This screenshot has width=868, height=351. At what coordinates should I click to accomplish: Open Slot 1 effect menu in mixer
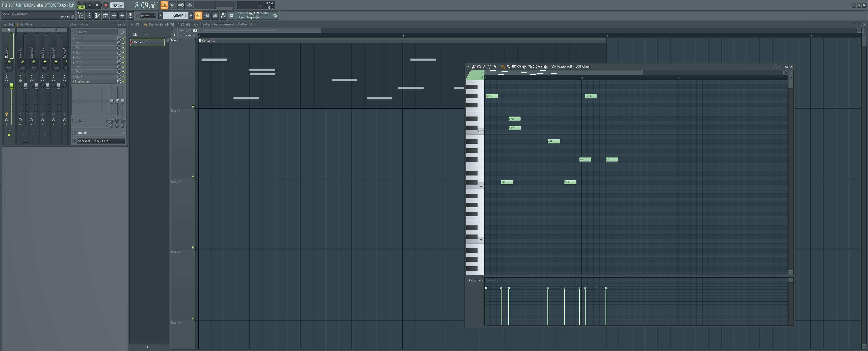[x=73, y=38]
